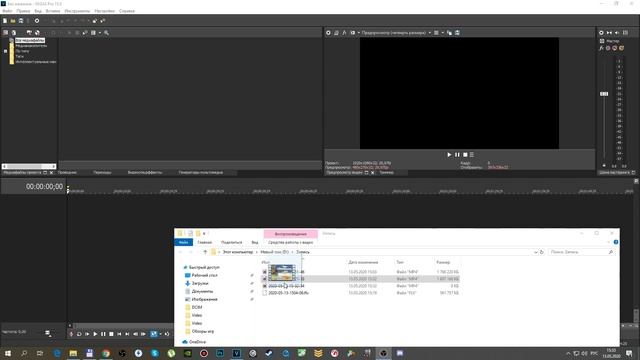
Task: Open split screen view dropdown arrow
Action: [x=359, y=33]
